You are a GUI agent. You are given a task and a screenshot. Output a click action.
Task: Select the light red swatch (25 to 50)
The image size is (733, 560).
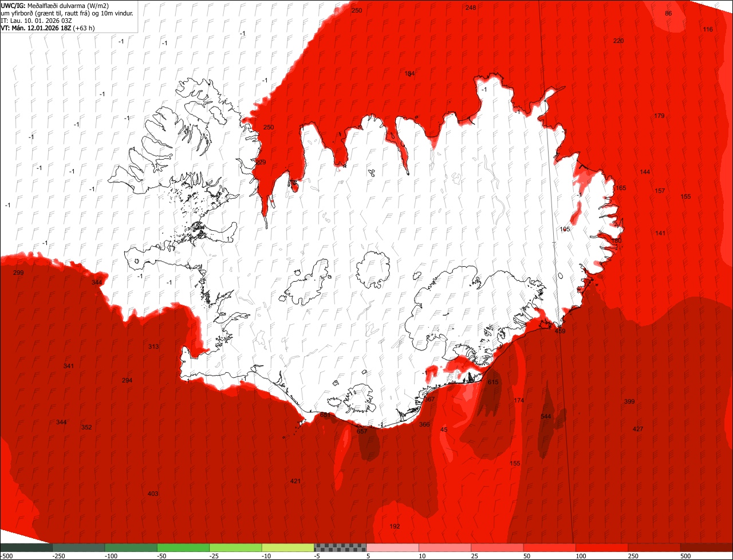tap(497, 547)
